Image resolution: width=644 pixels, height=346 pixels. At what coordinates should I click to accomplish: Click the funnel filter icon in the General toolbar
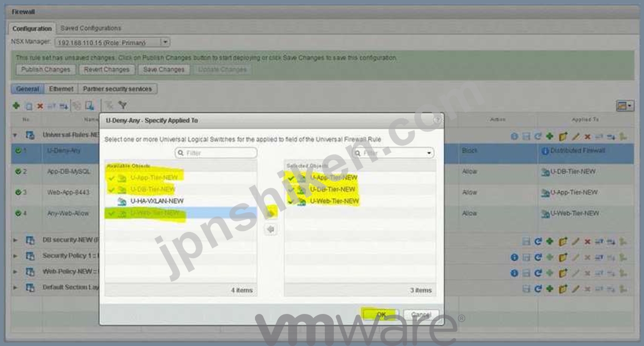122,105
